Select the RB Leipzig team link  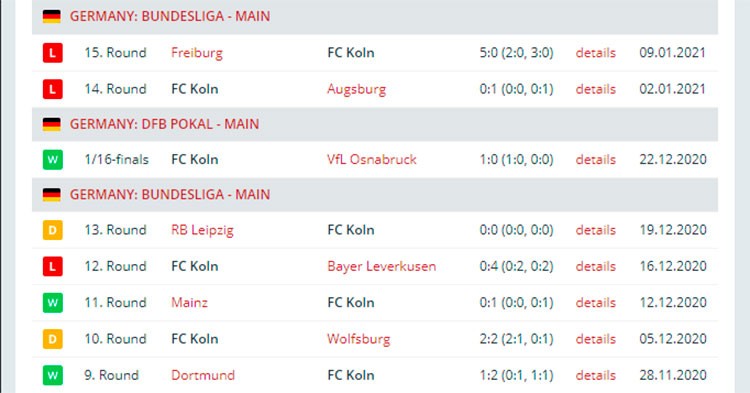[202, 230]
